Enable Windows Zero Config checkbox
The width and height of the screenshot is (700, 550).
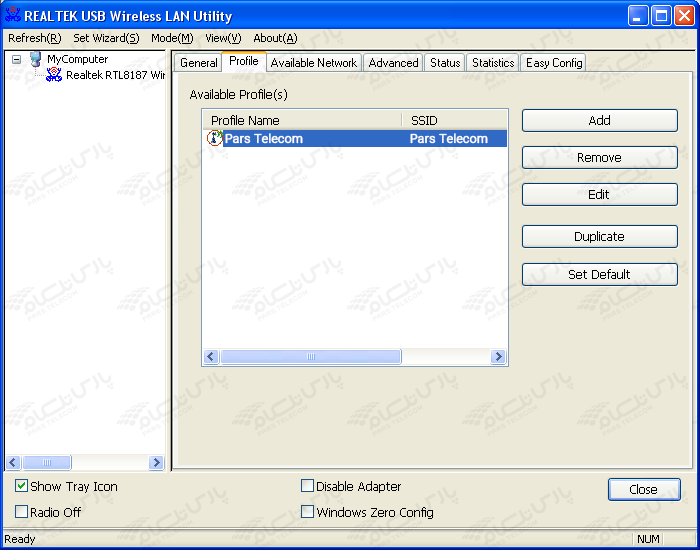click(307, 512)
